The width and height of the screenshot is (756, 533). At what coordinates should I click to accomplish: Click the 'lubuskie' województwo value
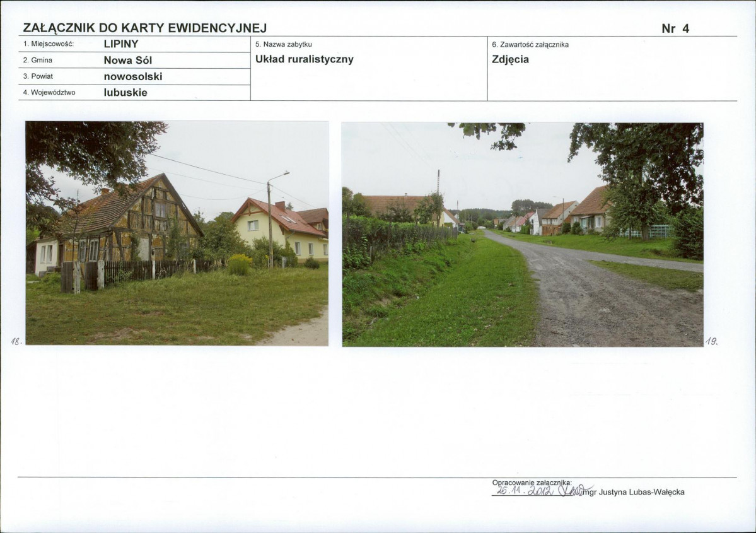125,93
